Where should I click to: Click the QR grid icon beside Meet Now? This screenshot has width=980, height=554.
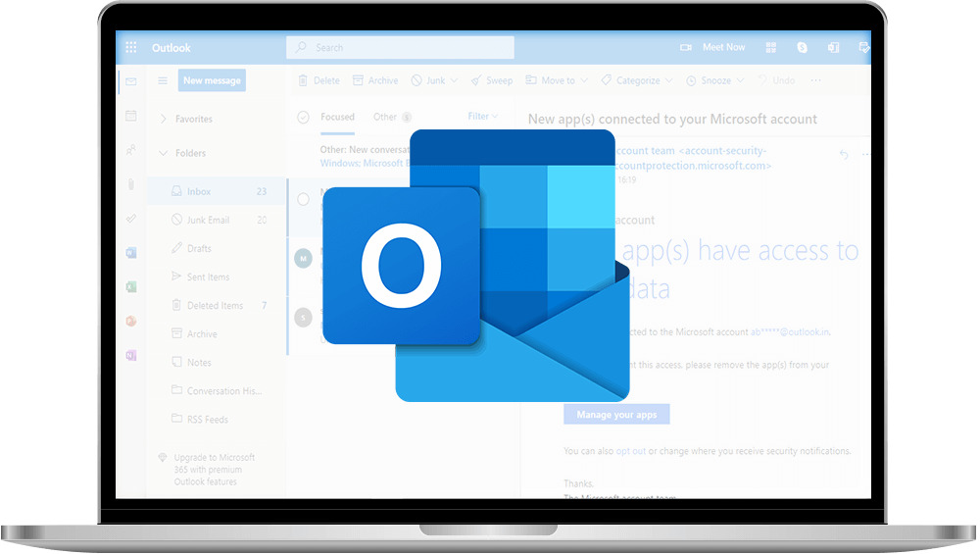pyautogui.click(x=770, y=47)
